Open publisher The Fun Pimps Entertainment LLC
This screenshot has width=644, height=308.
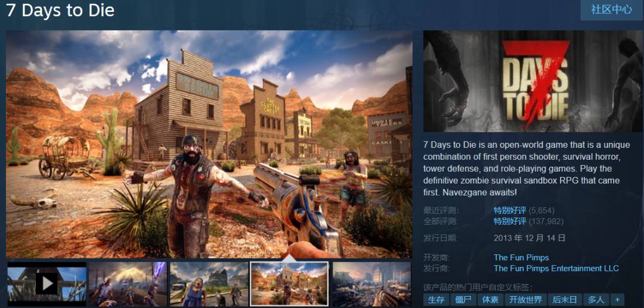[556, 268]
